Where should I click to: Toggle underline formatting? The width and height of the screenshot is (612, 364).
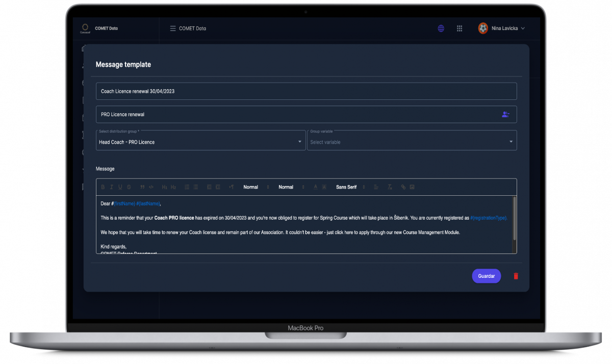(x=120, y=187)
